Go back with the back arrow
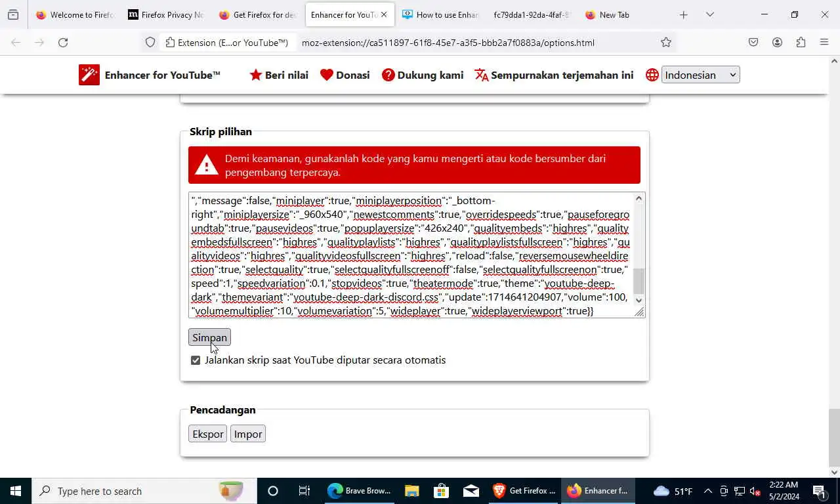Screen dimensions: 840x504 click(x=16, y=43)
